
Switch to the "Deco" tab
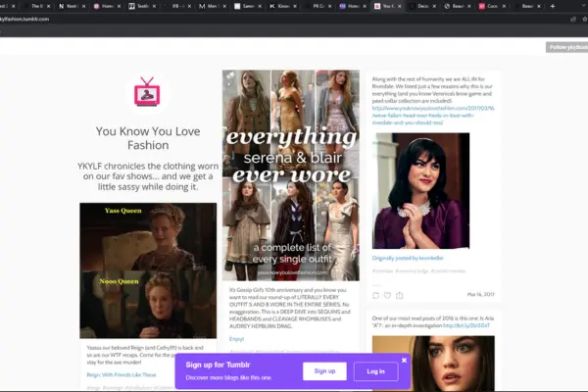click(422, 7)
